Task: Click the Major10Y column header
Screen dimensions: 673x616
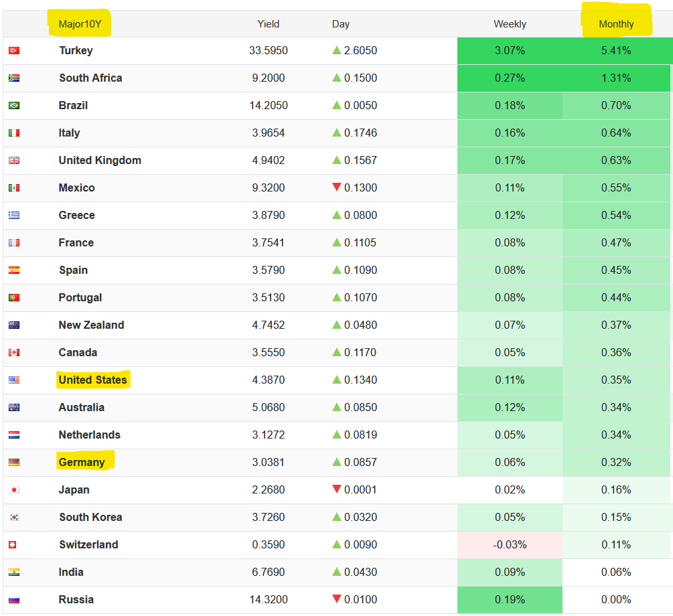Action: pos(79,24)
